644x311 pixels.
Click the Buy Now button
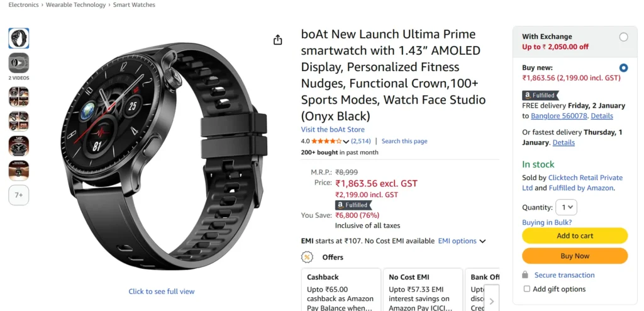575,256
